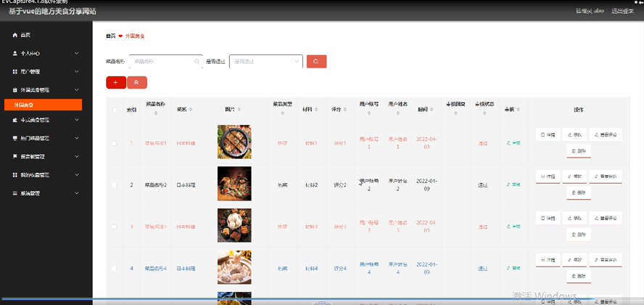The width and height of the screenshot is (644, 305).
Task: Open the row 4 dish thumbnail
Action: click(234, 267)
